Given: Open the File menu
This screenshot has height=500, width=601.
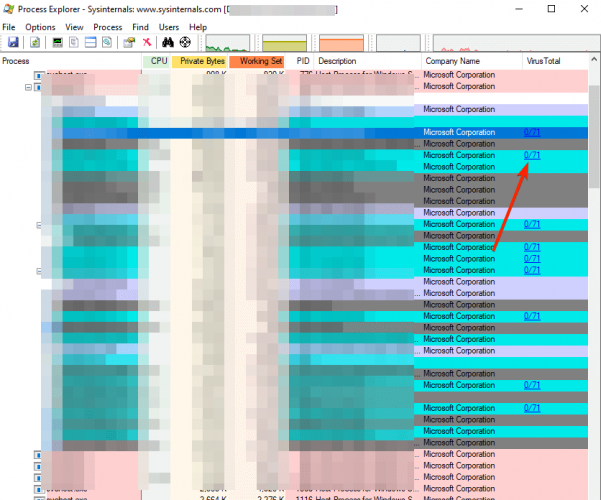Looking at the screenshot, I should pyautogui.click(x=9, y=27).
